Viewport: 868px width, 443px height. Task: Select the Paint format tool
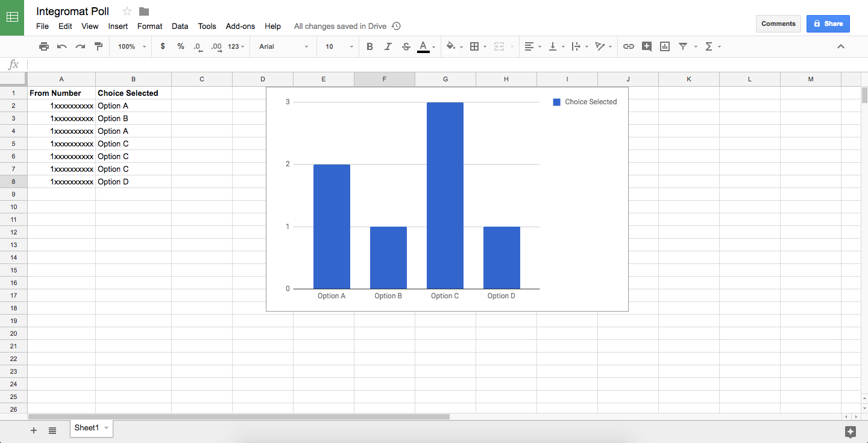pyautogui.click(x=98, y=46)
